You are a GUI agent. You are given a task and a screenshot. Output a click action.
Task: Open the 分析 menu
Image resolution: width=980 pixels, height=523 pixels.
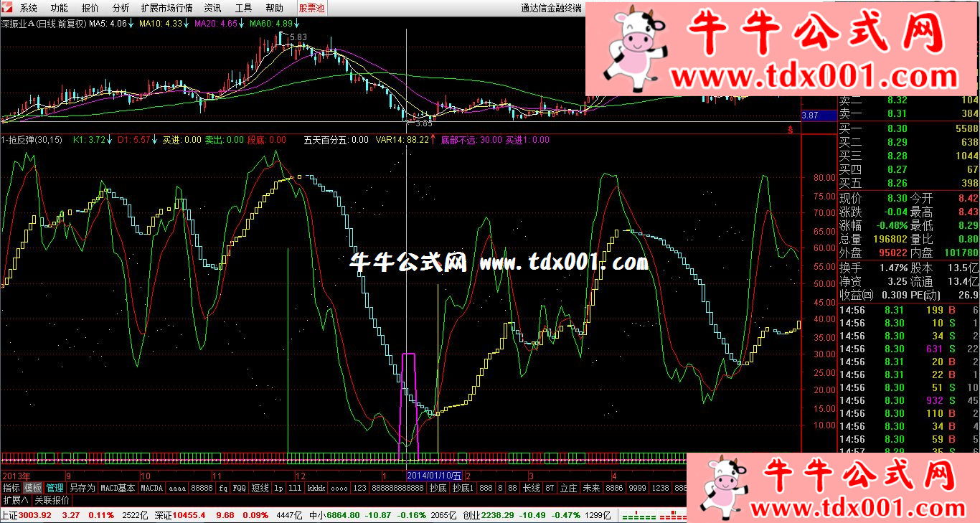click(x=121, y=9)
